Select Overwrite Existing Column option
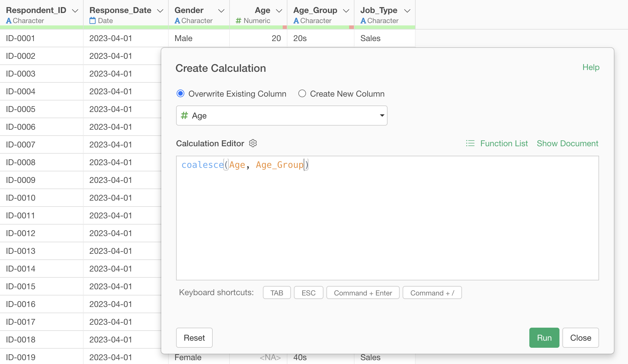Viewport: 628px width, 364px height. [x=180, y=94]
